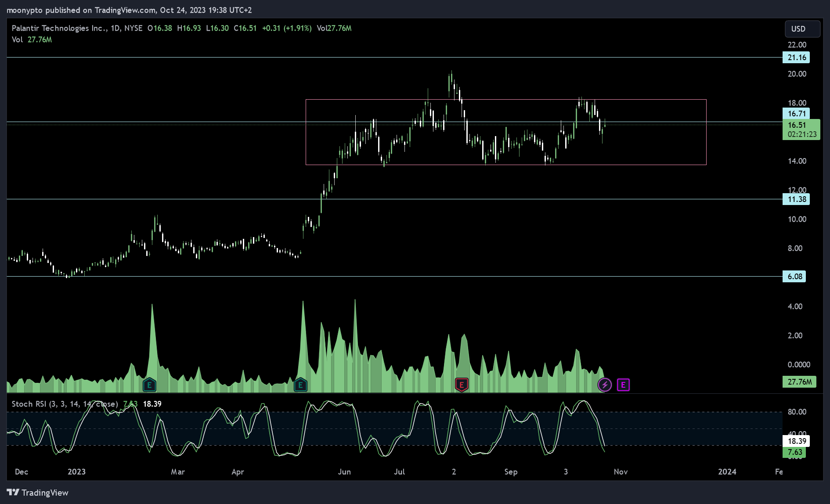Click the 2024 label on time axis
The width and height of the screenshot is (830, 504).
727,472
